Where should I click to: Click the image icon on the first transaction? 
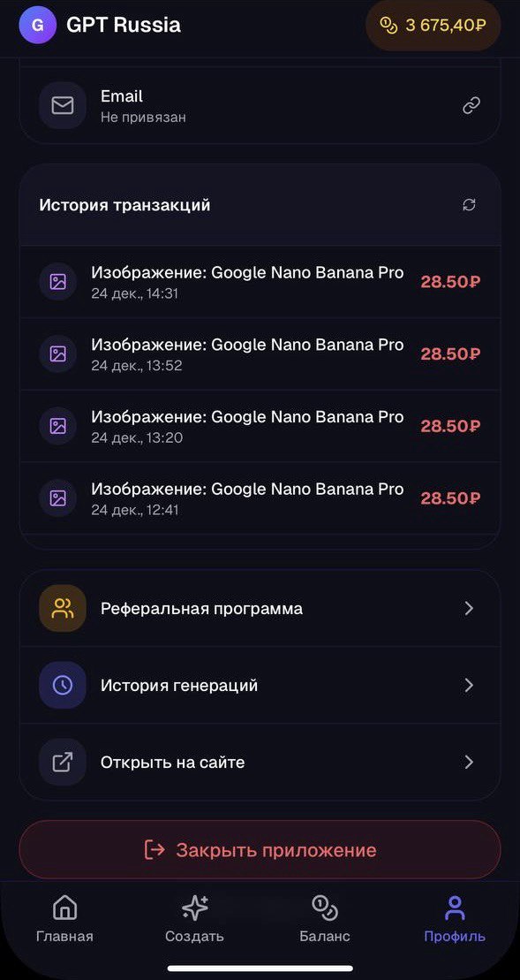(x=57, y=282)
